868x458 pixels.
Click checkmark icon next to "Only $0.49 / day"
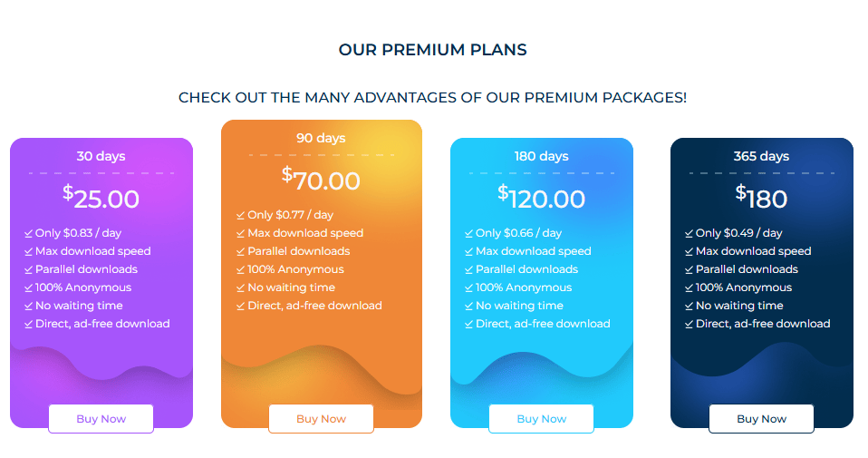[690, 233]
